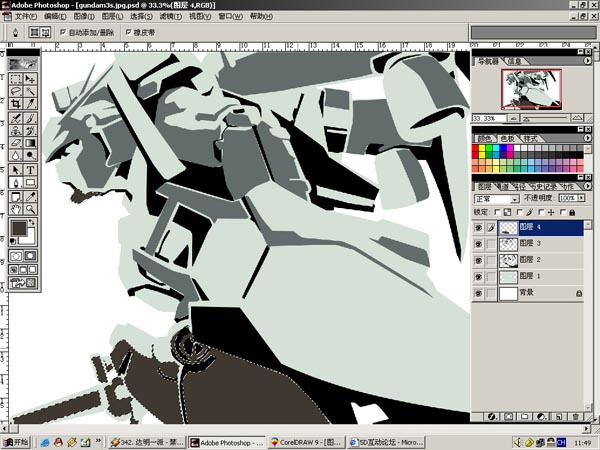The width and height of the screenshot is (600, 450).
Task: Select the Lasso tool
Action: point(16,91)
